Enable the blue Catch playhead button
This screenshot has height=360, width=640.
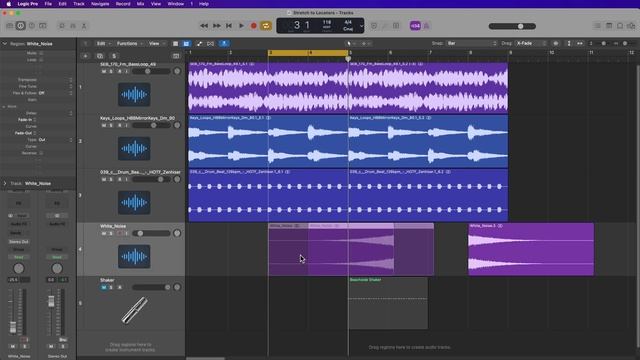coord(224,43)
